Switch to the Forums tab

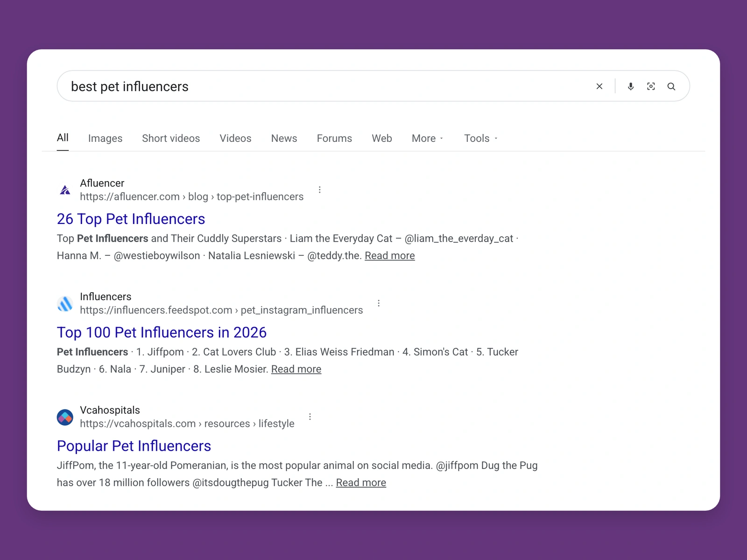[334, 138]
